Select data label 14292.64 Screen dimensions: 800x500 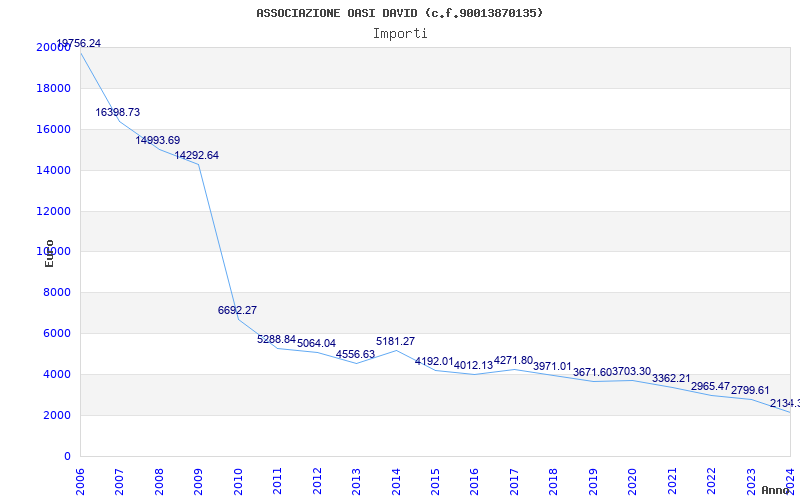click(x=197, y=155)
